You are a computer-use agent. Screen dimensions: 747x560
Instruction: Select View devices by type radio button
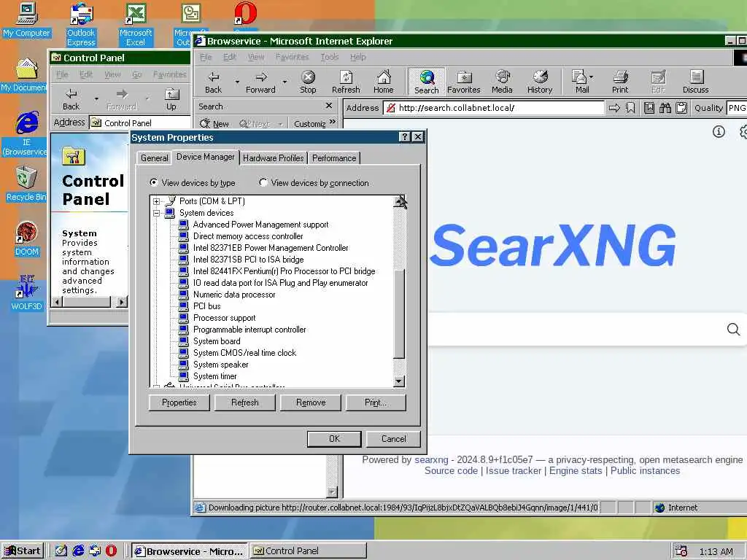tap(154, 182)
